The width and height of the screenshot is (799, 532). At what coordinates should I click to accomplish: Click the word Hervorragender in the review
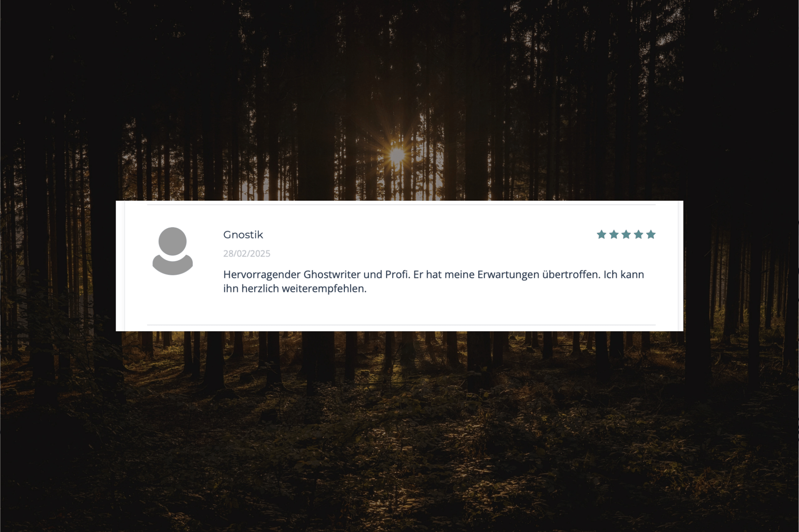click(262, 275)
